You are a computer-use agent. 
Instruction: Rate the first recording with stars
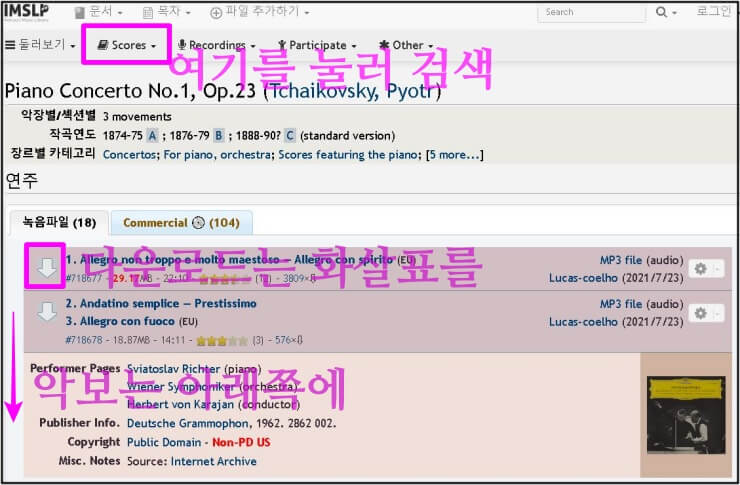click(225, 279)
